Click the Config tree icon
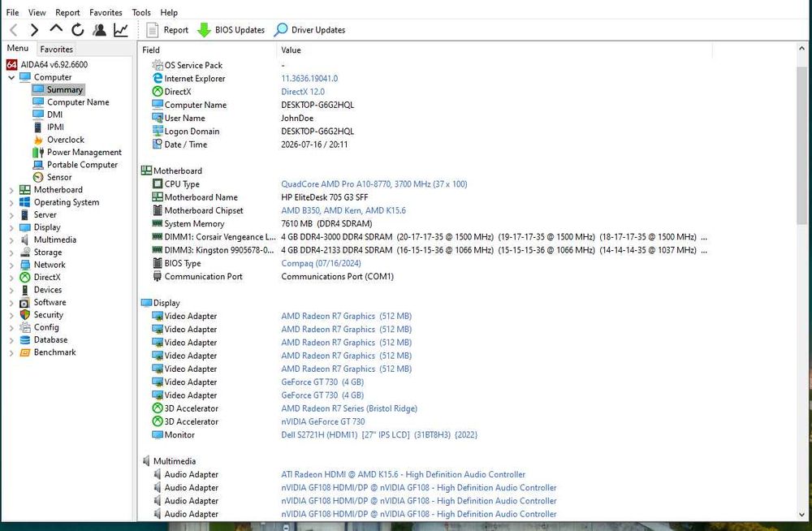 [24, 327]
